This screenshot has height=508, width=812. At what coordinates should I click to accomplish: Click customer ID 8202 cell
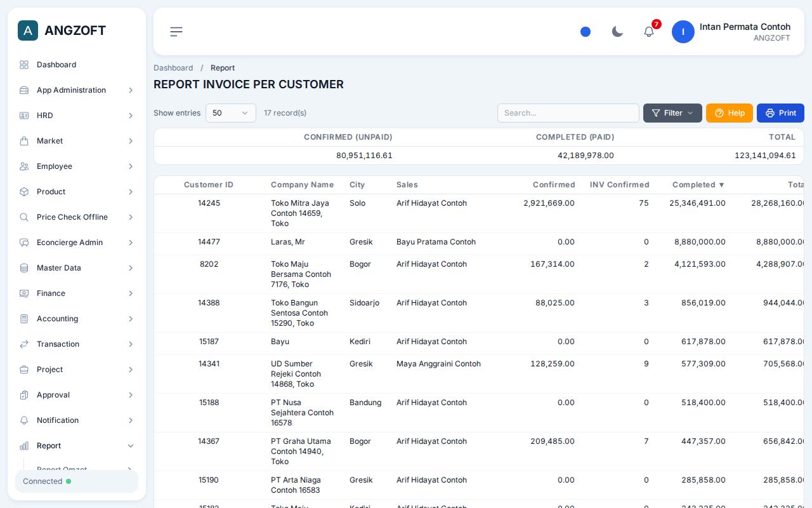point(209,264)
